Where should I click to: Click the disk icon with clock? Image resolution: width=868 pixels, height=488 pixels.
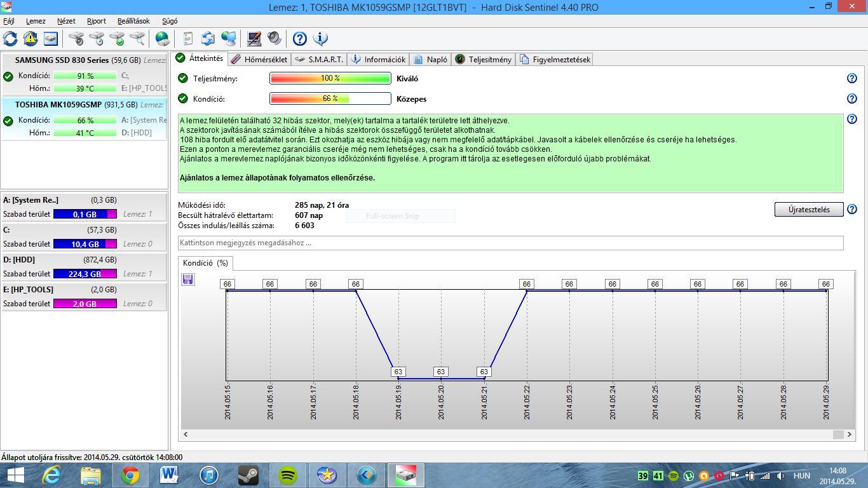[x=97, y=39]
